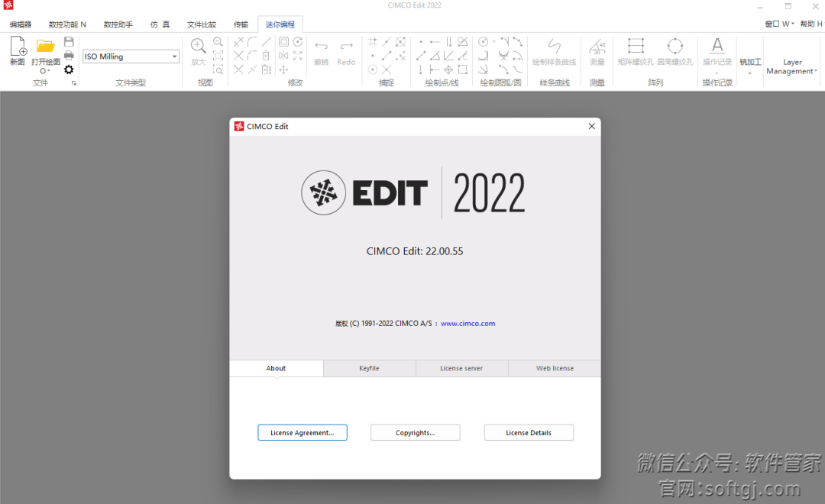Switch to the Keyfile tab
Image resolution: width=825 pixels, height=504 pixels.
tap(370, 368)
